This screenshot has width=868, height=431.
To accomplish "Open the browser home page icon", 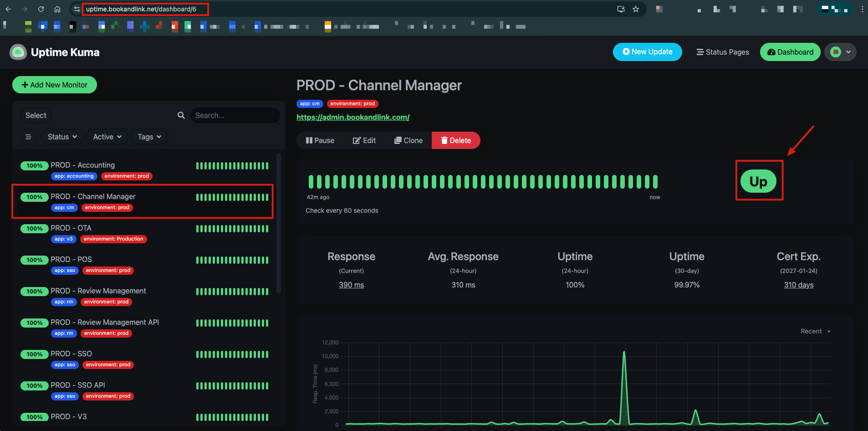I will pos(57,9).
